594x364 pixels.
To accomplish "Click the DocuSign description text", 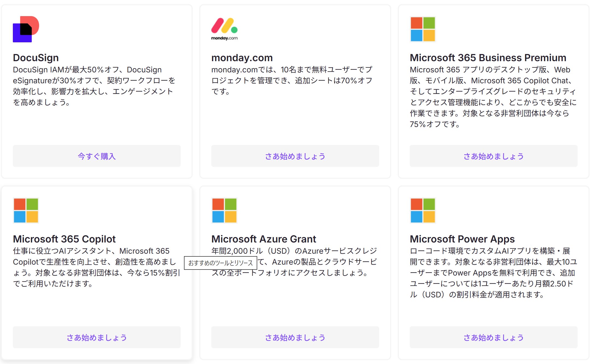I will point(94,86).
